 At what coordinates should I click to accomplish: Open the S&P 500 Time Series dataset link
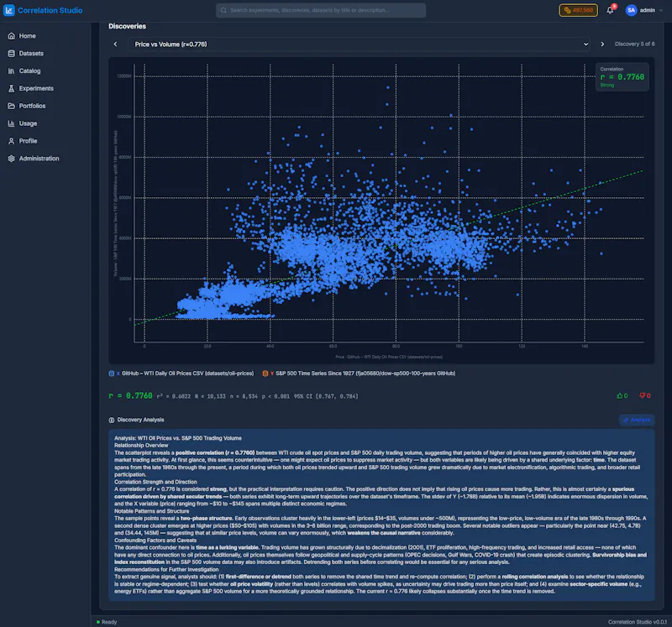pyautogui.click(x=365, y=374)
